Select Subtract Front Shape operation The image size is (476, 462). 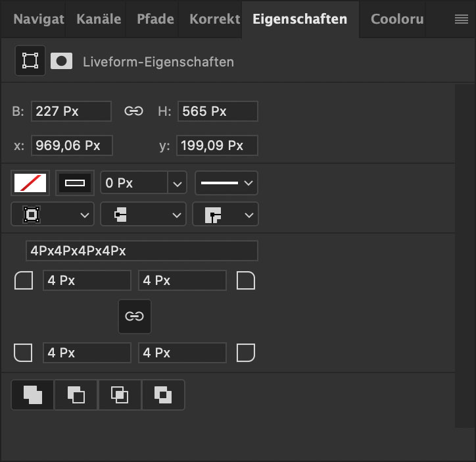tap(76, 395)
